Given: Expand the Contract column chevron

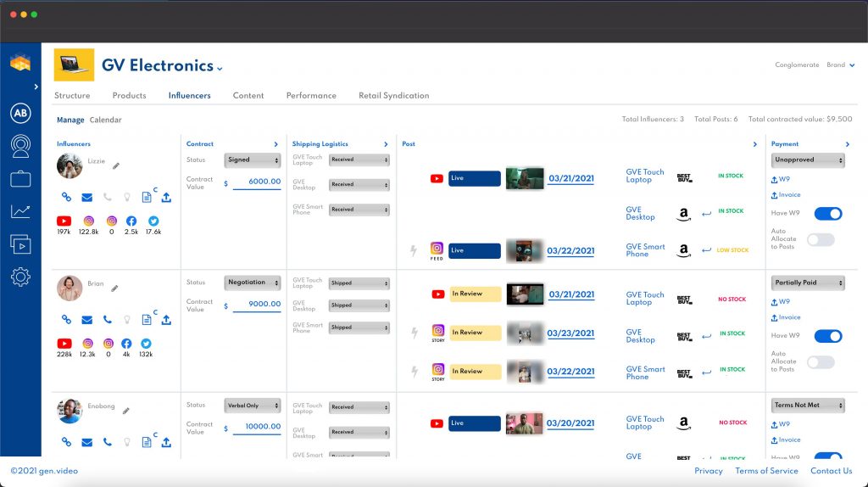Looking at the screenshot, I should click(275, 144).
